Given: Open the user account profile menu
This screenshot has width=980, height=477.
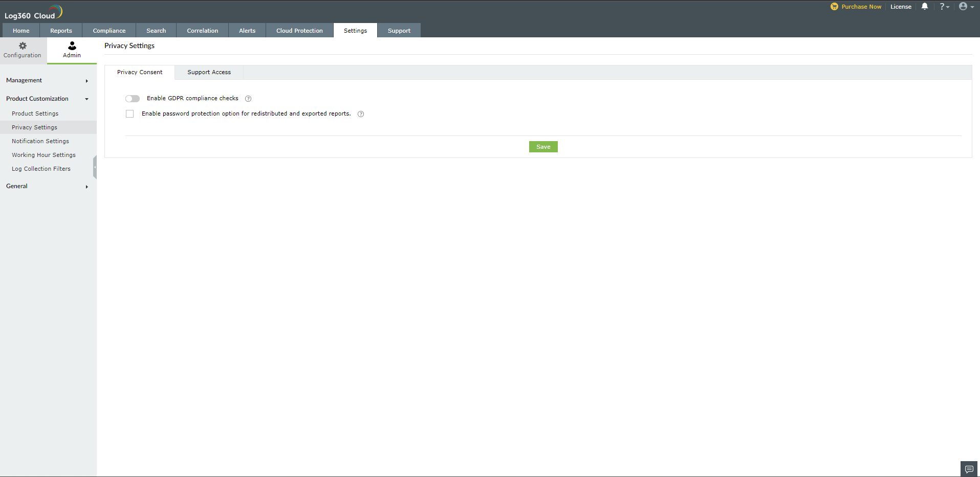Looking at the screenshot, I should pyautogui.click(x=966, y=7).
